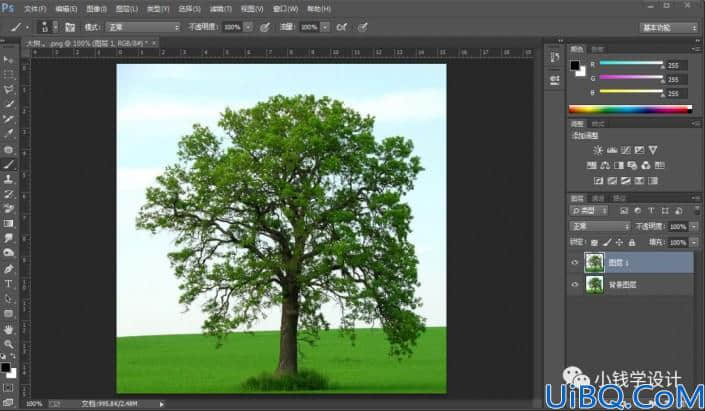
Task: Toggle lock image pixels brush icon
Action: click(607, 243)
